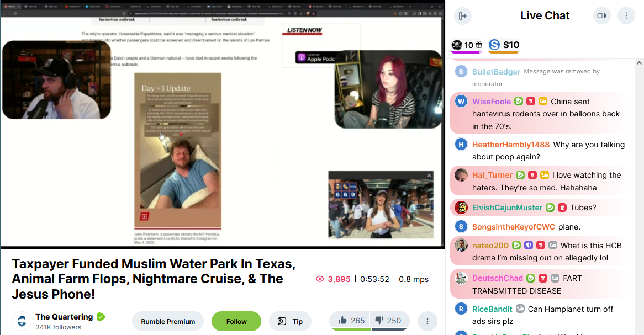The image size is (644, 335).
Task: Open WiseFoole's profile from chat
Action: (491, 102)
